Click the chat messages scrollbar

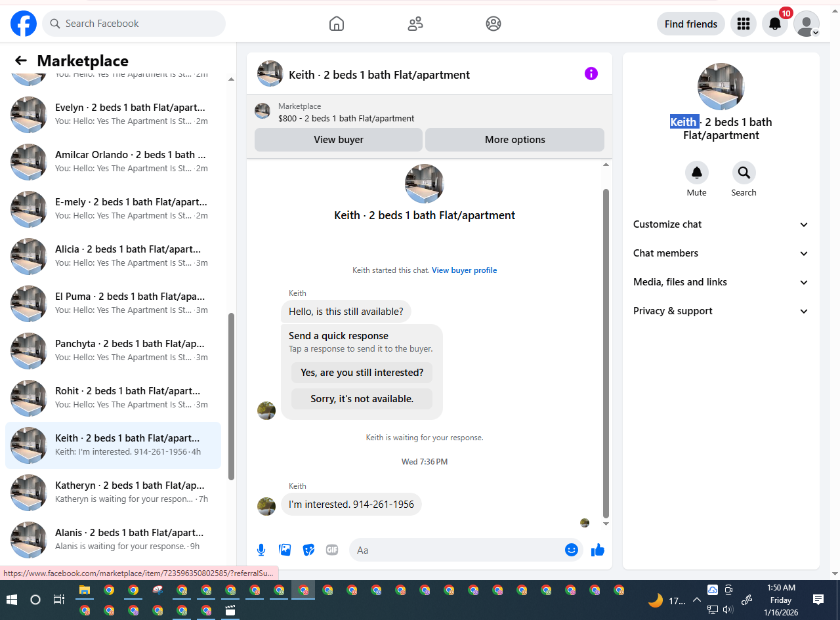[606, 353]
